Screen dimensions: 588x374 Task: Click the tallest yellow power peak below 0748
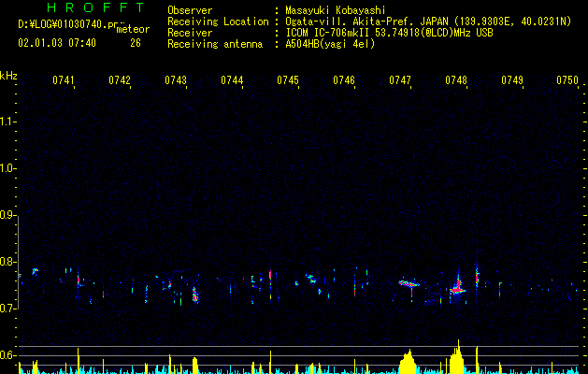point(457,357)
